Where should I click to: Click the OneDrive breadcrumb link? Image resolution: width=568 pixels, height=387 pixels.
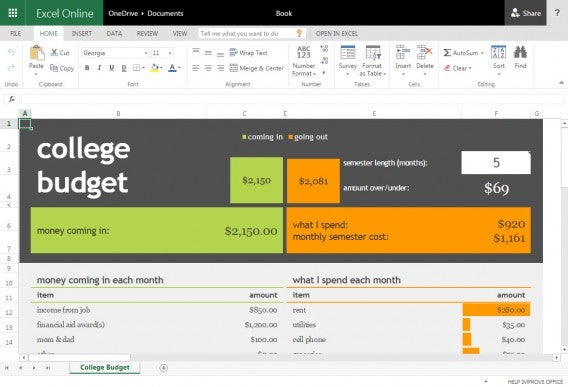click(123, 13)
